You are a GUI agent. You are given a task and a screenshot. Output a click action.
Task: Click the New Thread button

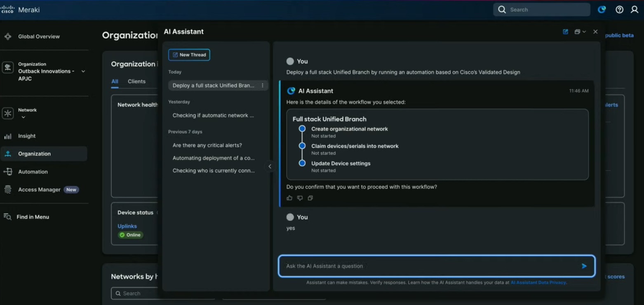point(189,55)
